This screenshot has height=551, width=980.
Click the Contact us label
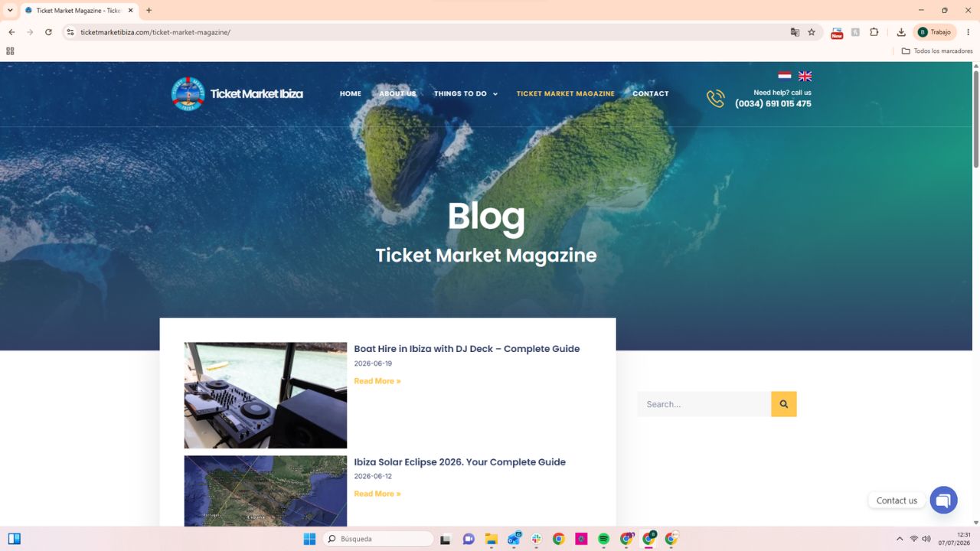click(897, 500)
